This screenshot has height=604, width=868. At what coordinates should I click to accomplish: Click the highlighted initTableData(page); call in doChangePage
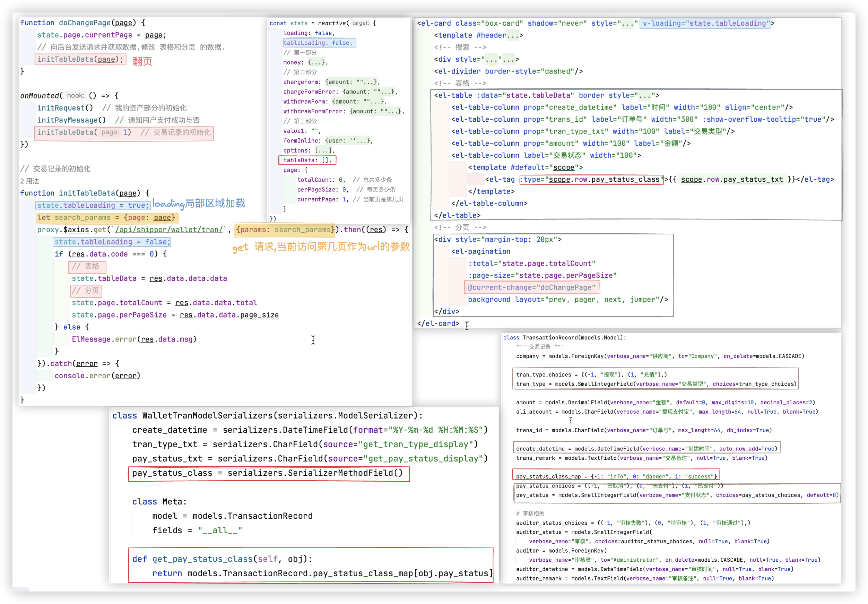[x=80, y=59]
